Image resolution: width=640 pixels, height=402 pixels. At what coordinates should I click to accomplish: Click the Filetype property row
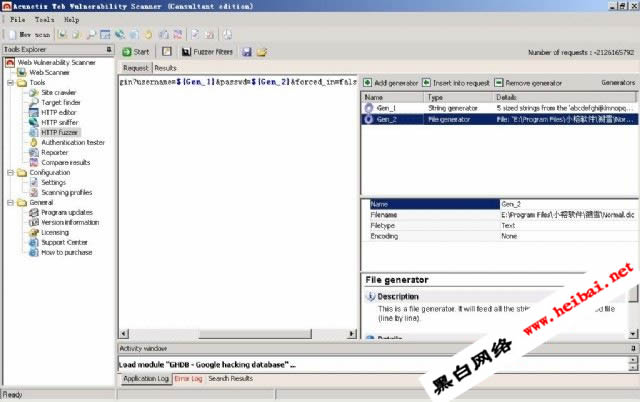click(x=499, y=225)
